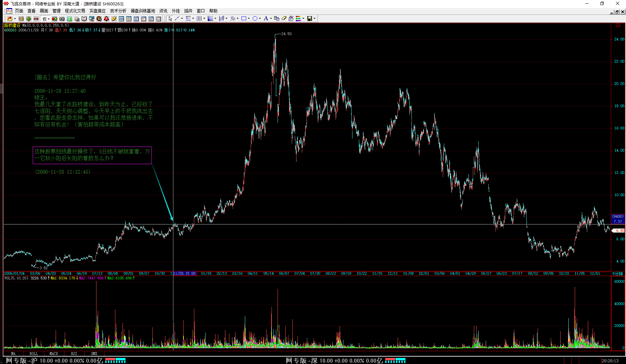Select the eraser drawing tool
The width and height of the screenshot is (626, 364).
(x=284, y=19)
